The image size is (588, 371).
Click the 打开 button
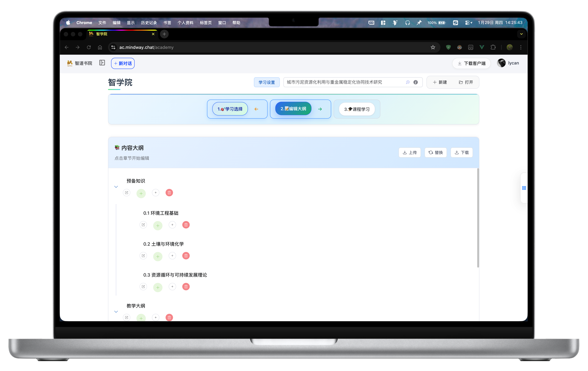466,82
